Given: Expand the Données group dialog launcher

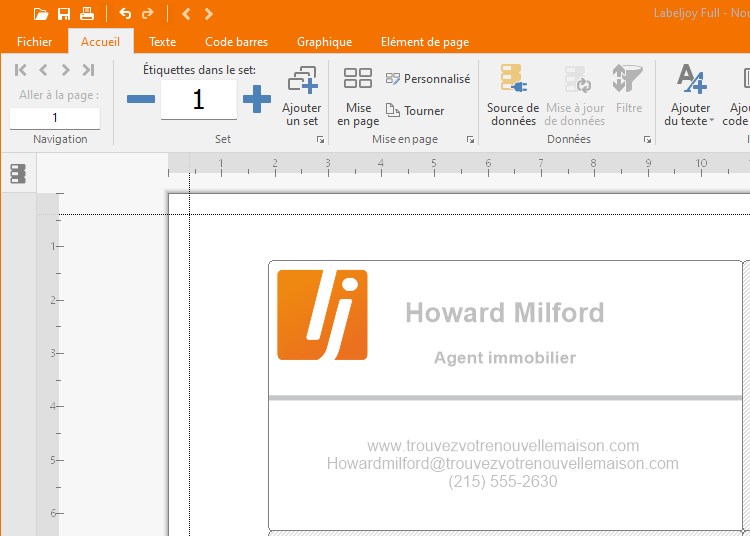Looking at the screenshot, I should [x=647, y=140].
